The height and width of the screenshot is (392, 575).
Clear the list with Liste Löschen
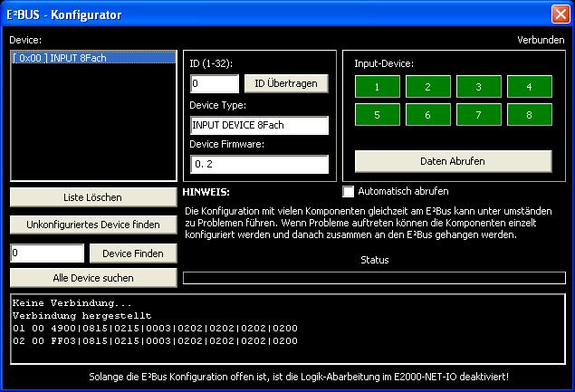[x=92, y=196]
